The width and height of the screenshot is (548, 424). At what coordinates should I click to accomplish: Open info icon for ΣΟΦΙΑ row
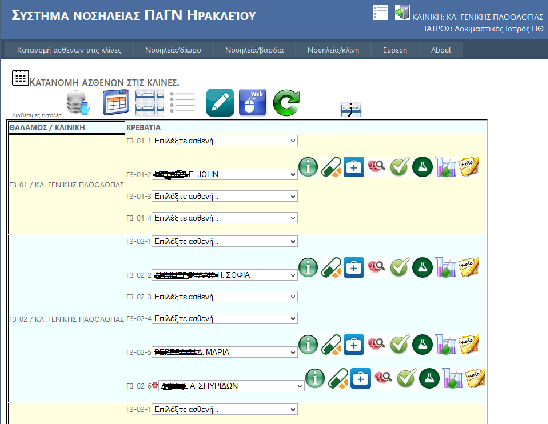click(x=308, y=268)
